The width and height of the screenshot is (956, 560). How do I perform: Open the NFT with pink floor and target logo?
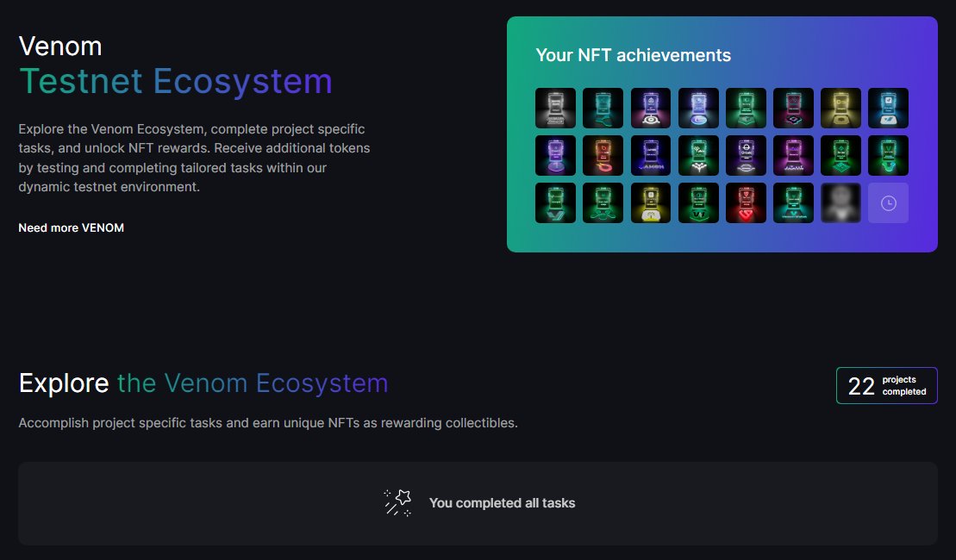pyautogui.click(x=651, y=108)
